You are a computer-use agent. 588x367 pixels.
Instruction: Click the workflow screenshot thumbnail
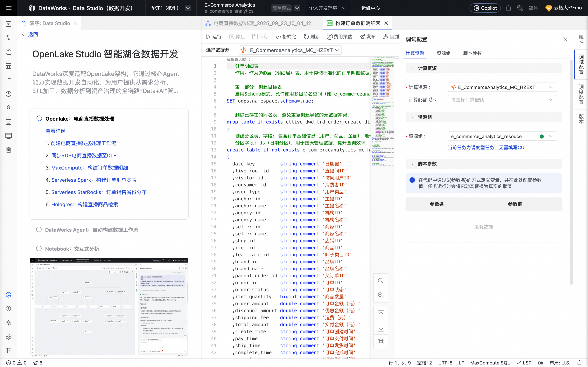[109, 307]
